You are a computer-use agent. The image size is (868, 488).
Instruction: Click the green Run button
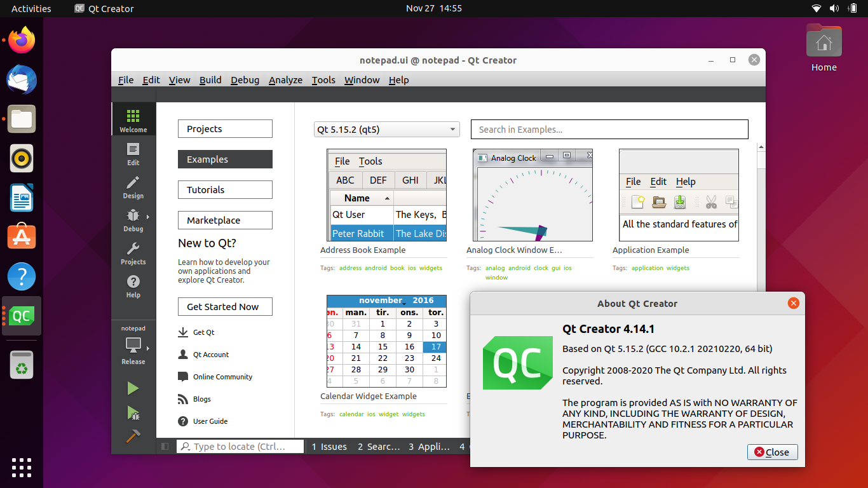[x=133, y=388]
